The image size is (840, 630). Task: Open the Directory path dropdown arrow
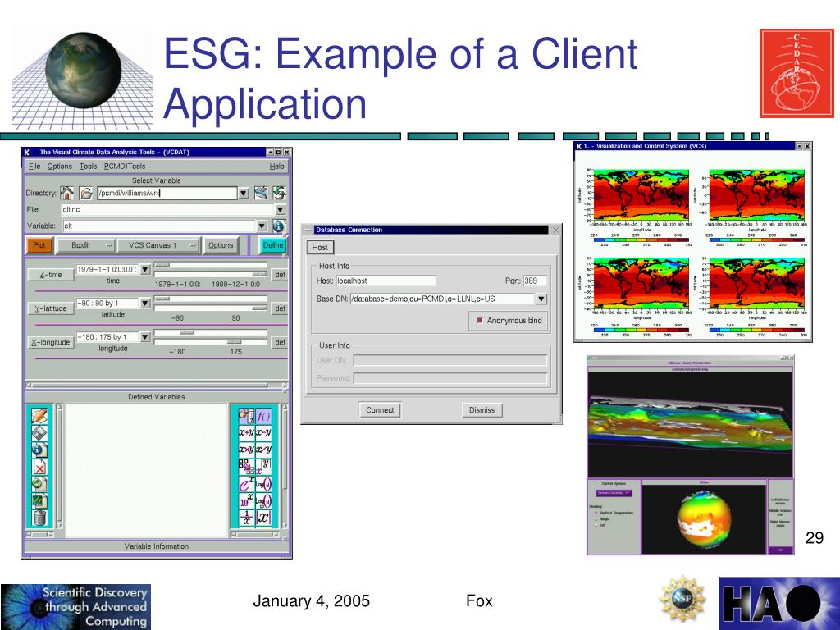[243, 194]
